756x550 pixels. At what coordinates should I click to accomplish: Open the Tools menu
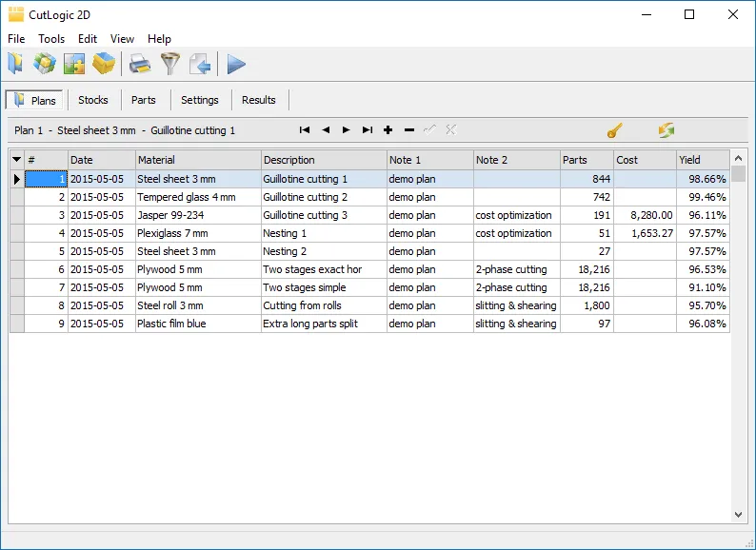click(51, 39)
